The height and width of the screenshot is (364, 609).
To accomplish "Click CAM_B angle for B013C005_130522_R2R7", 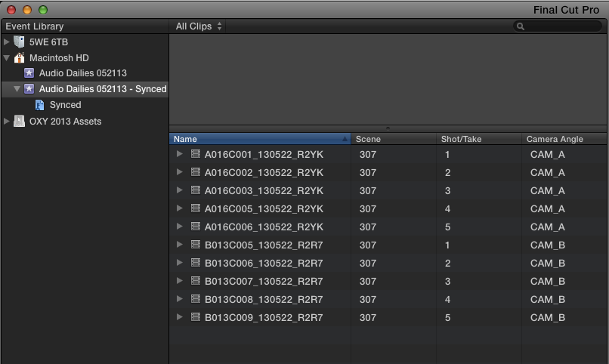I will coord(548,245).
